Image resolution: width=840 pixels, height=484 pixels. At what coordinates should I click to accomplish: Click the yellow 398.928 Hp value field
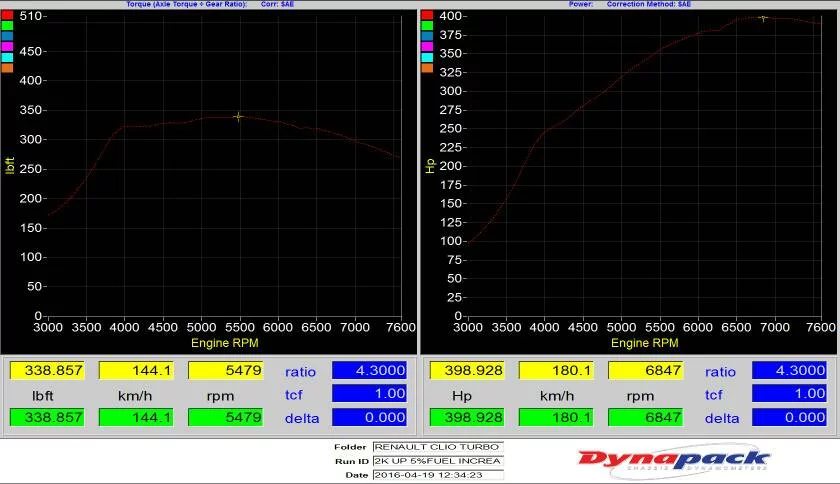467,370
